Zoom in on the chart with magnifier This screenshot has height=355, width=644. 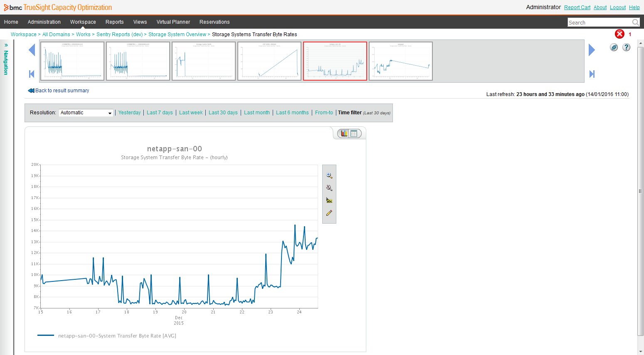[x=329, y=176]
